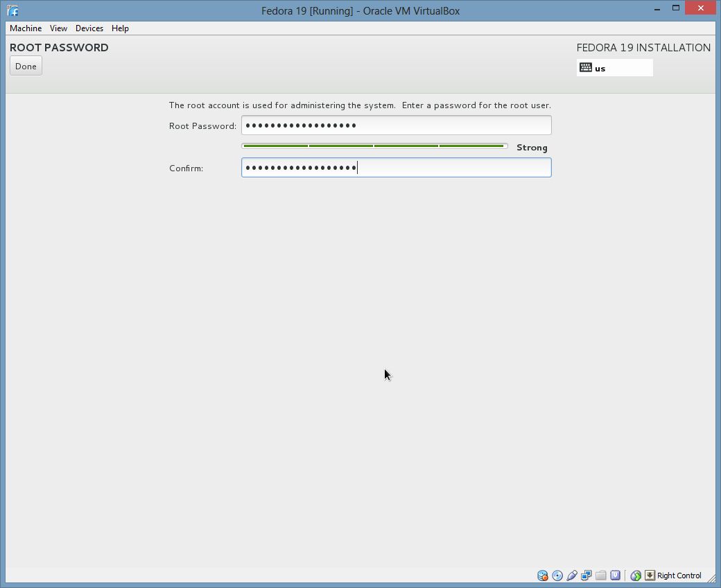The image size is (721, 588).
Task: Open the View menu
Action: click(x=58, y=28)
